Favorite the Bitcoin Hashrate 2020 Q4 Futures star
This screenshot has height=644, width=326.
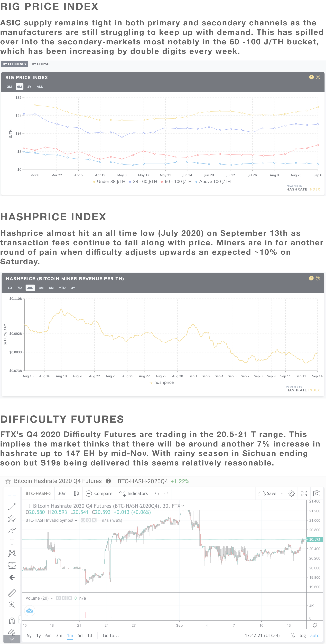coord(8,481)
